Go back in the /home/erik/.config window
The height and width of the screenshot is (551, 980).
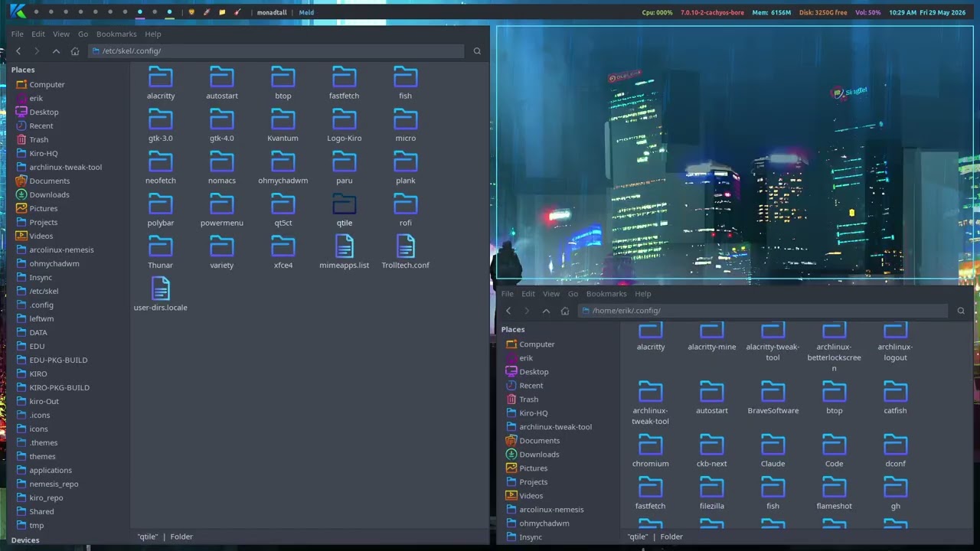[508, 311]
